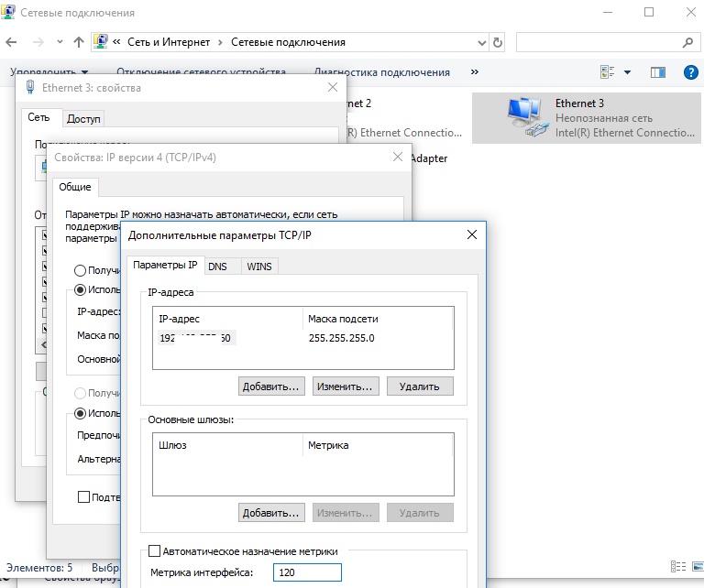This screenshot has width=715, height=588.
Task: Select obtain IP automatically radio button
Action: [81, 270]
